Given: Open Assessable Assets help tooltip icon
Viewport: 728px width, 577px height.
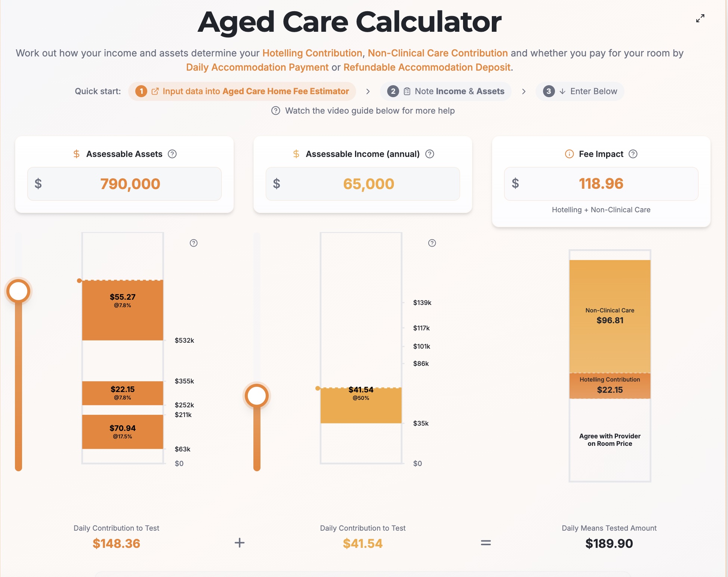Looking at the screenshot, I should coord(172,154).
